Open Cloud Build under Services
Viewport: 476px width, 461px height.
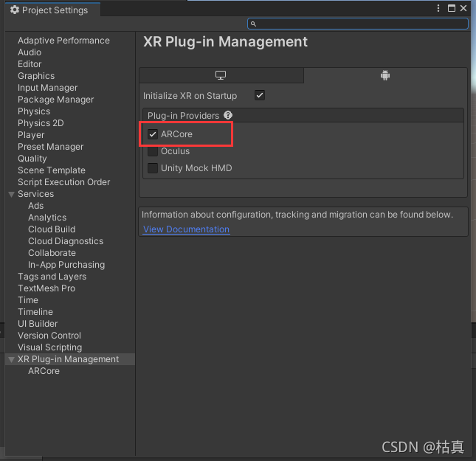pos(52,229)
